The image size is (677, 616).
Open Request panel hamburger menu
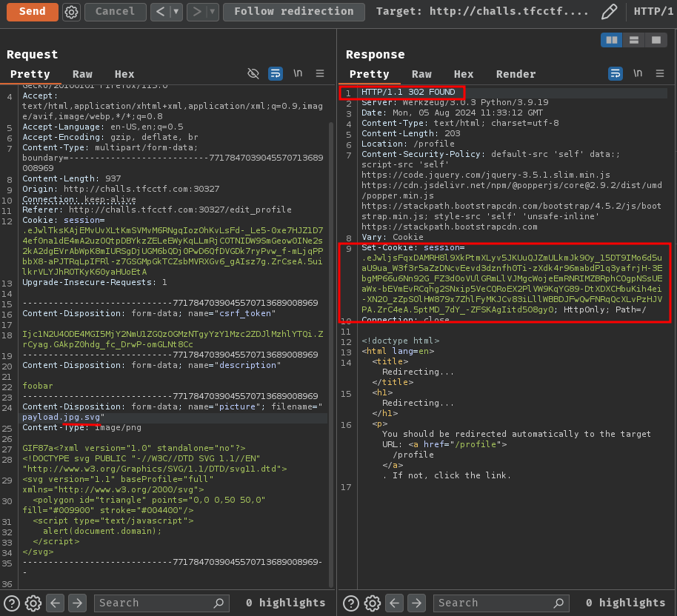click(x=320, y=74)
